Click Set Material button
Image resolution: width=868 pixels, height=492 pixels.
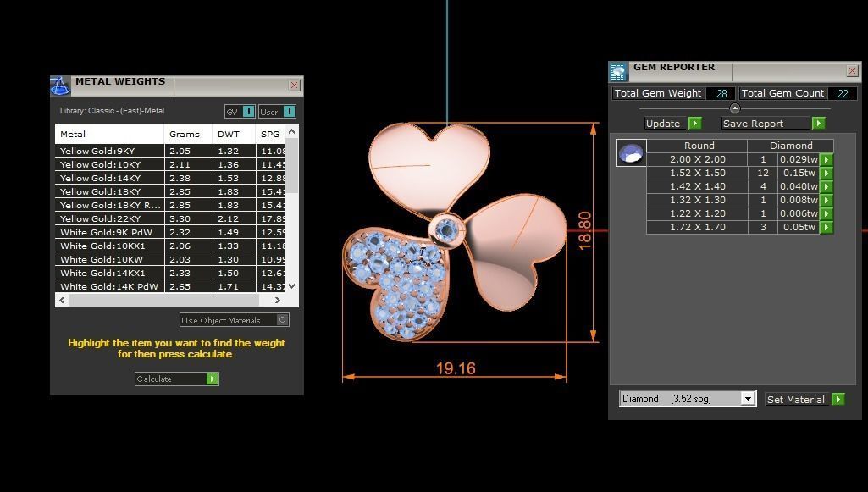[805, 399]
